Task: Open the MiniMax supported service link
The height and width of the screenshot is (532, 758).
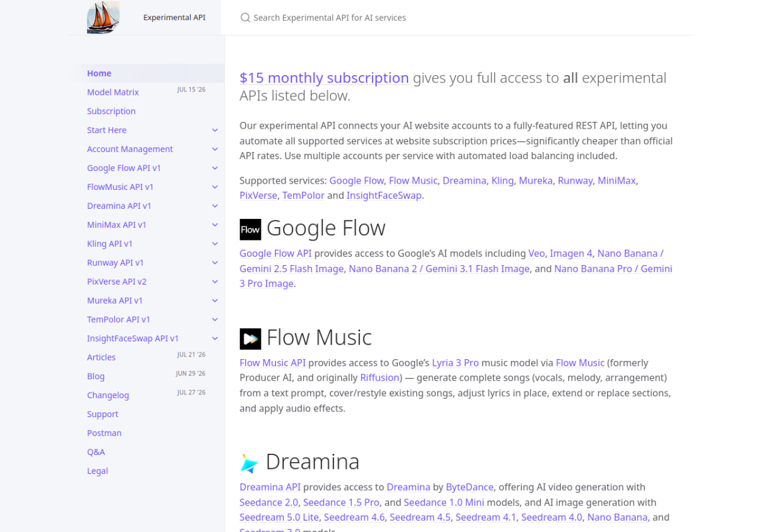Action: (x=617, y=180)
